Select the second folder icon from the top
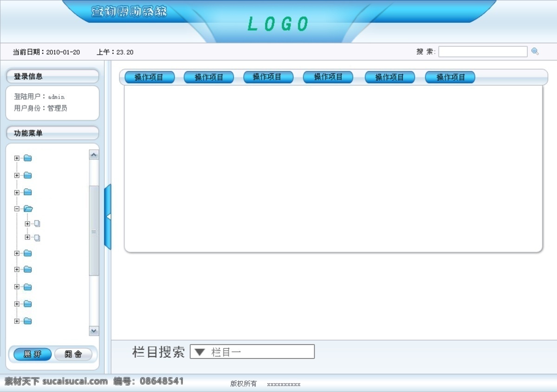This screenshot has width=557, height=392. coord(28,175)
